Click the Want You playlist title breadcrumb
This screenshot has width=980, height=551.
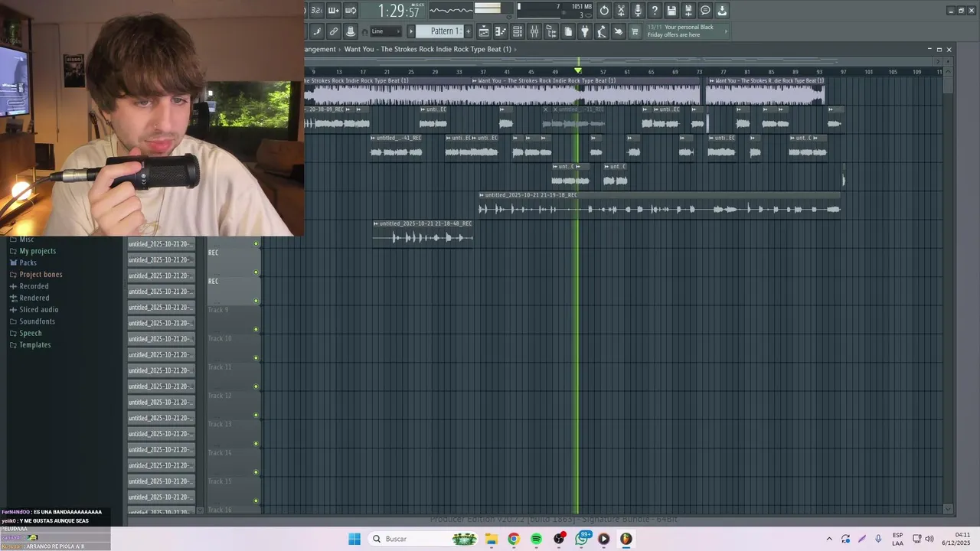[x=427, y=49]
